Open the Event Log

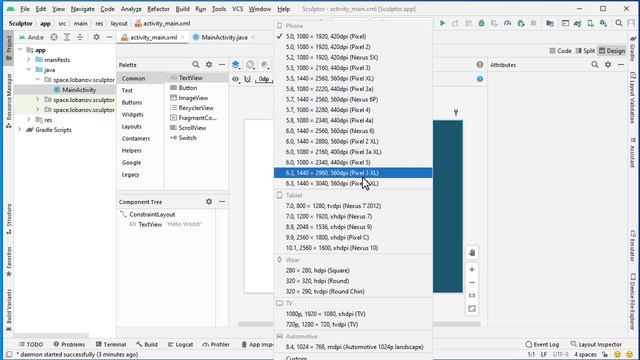click(x=542, y=344)
